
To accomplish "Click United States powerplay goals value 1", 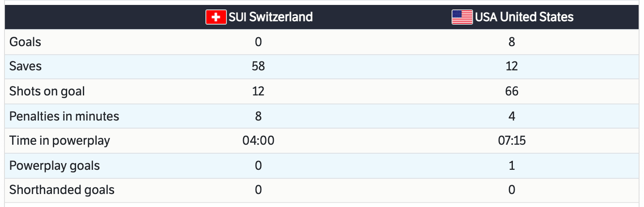I will [x=512, y=166].
